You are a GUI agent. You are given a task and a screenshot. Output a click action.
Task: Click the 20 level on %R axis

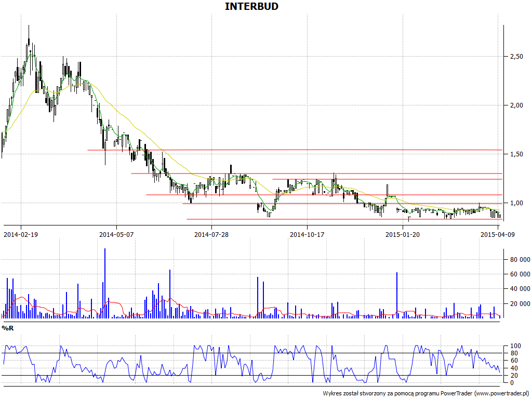click(514, 375)
